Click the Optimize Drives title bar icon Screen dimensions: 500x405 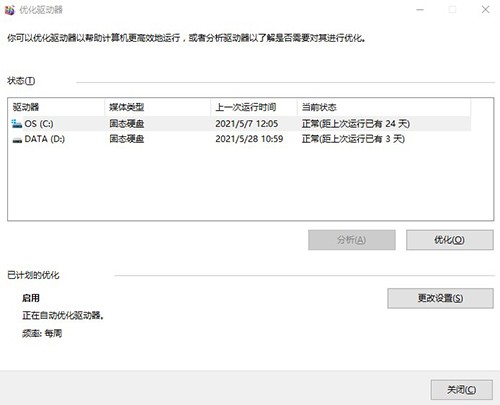(x=10, y=10)
